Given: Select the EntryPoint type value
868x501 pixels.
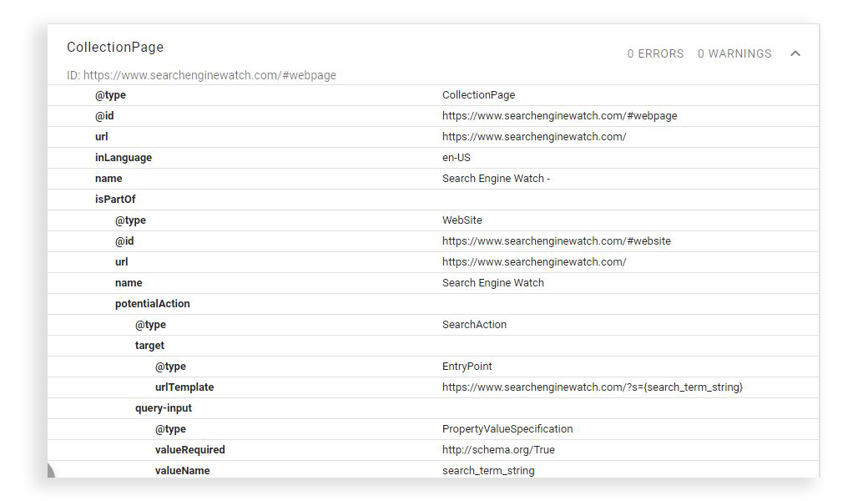Looking at the screenshot, I should pyautogui.click(x=467, y=367).
